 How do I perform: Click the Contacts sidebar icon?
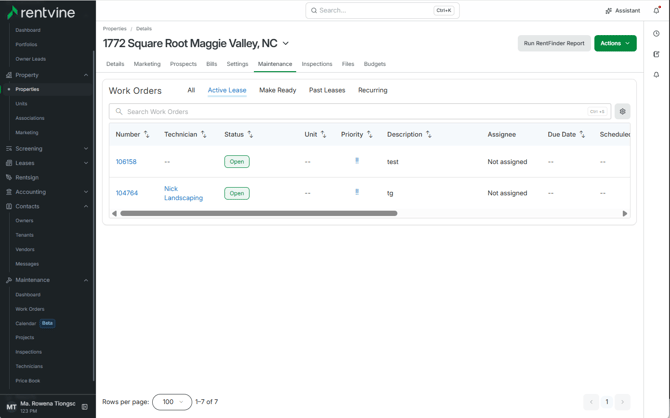pyautogui.click(x=9, y=206)
